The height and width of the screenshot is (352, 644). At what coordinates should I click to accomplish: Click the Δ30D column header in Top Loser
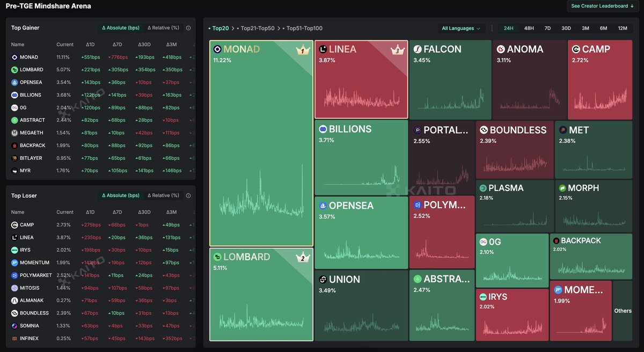pos(144,212)
